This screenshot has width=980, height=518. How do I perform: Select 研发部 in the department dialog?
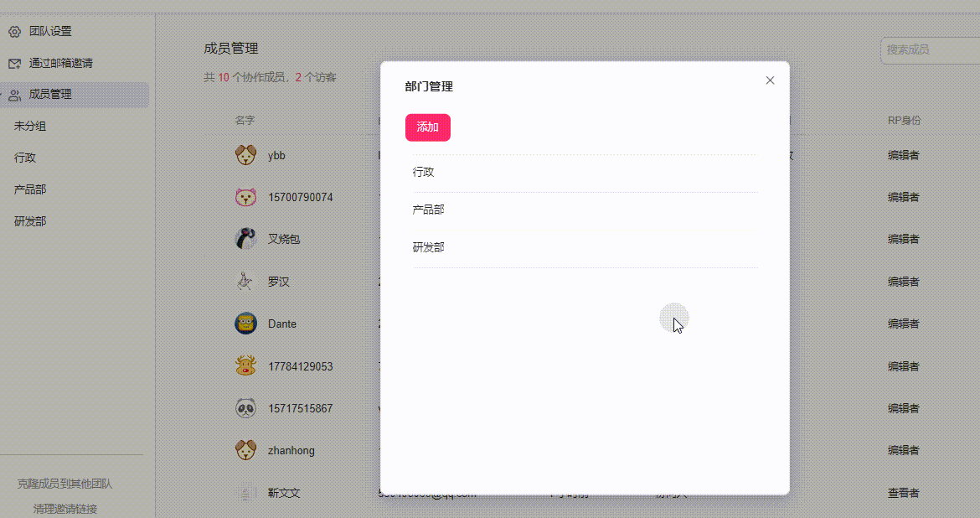(428, 248)
